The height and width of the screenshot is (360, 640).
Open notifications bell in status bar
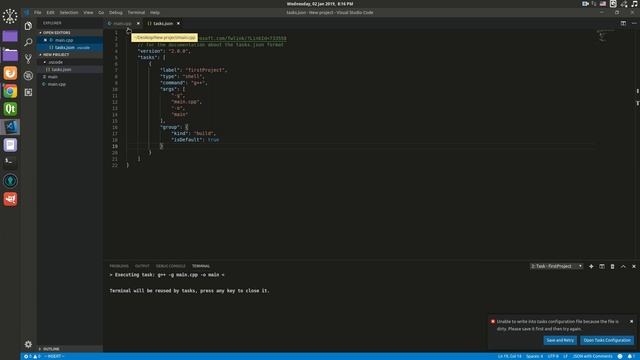(x=631, y=356)
